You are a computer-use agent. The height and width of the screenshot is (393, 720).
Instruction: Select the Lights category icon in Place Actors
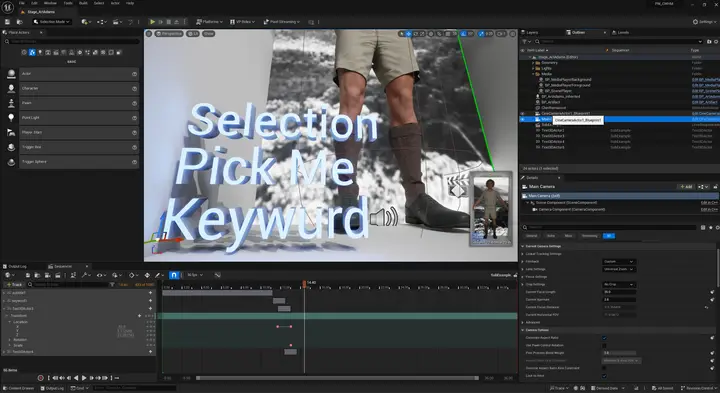point(40,52)
